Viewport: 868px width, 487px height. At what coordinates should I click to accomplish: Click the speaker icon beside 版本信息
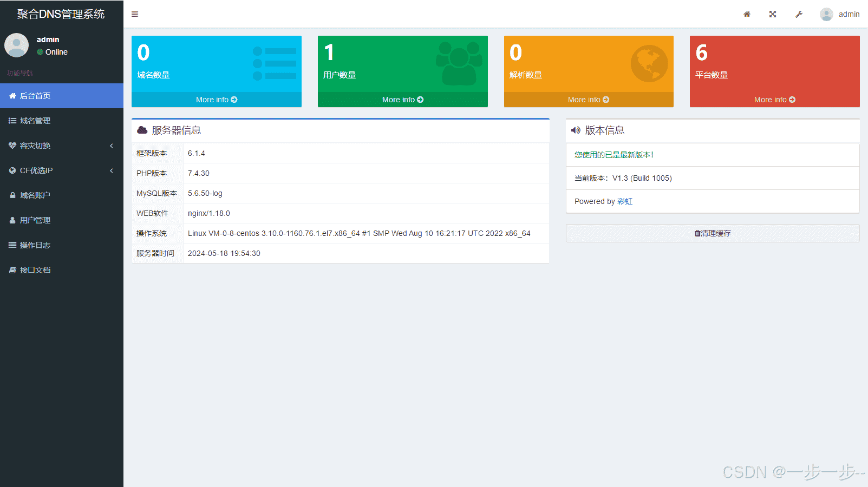[575, 130]
